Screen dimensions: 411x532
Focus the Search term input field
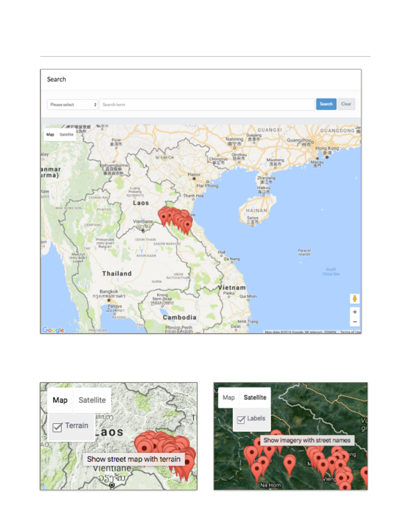[207, 104]
